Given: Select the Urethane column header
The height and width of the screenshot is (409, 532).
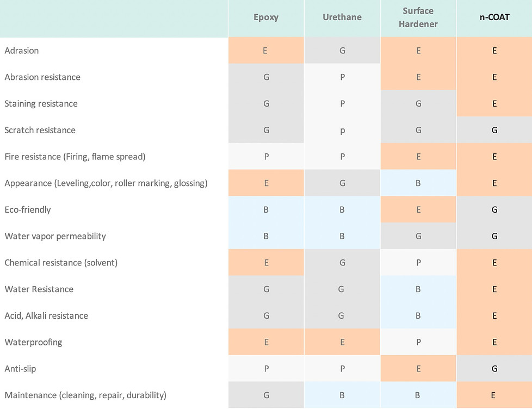Looking at the screenshot, I should click(342, 17).
